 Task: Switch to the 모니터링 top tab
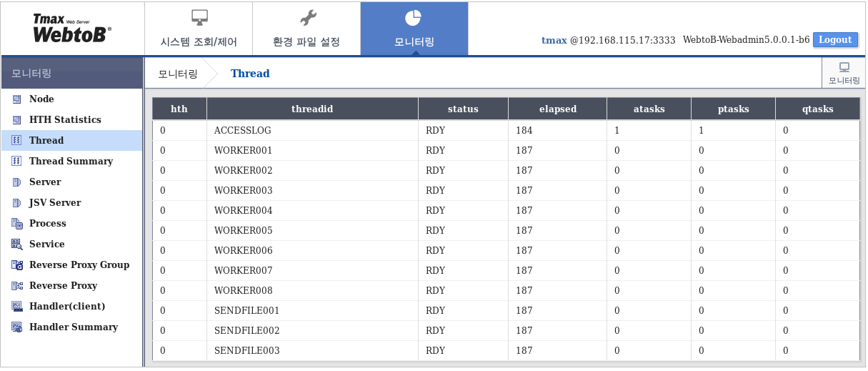[x=414, y=29]
